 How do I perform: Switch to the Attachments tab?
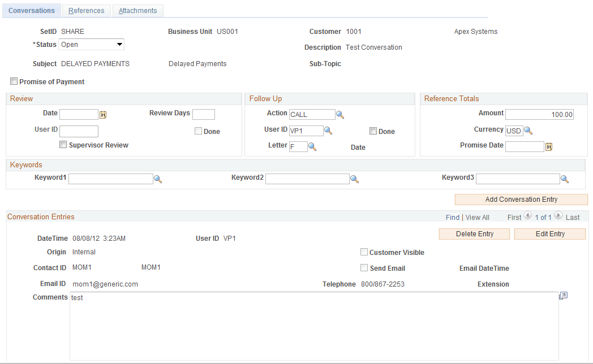point(137,10)
